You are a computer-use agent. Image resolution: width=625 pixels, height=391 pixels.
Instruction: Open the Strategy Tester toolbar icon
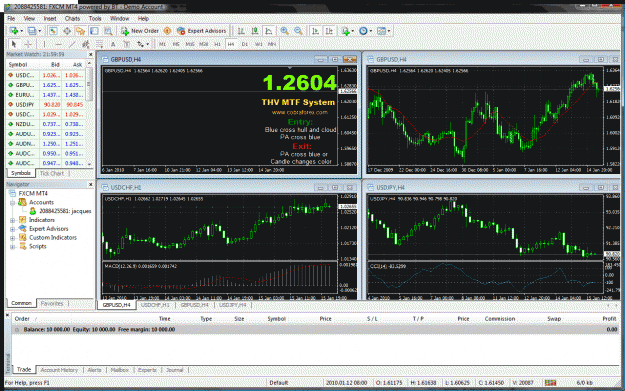[108, 31]
